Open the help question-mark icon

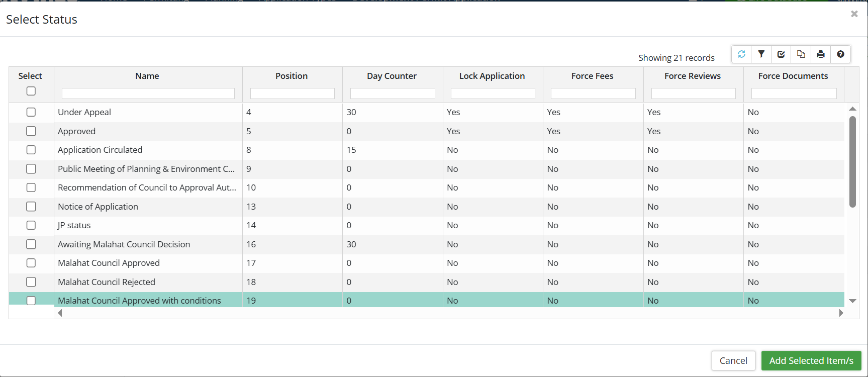840,54
